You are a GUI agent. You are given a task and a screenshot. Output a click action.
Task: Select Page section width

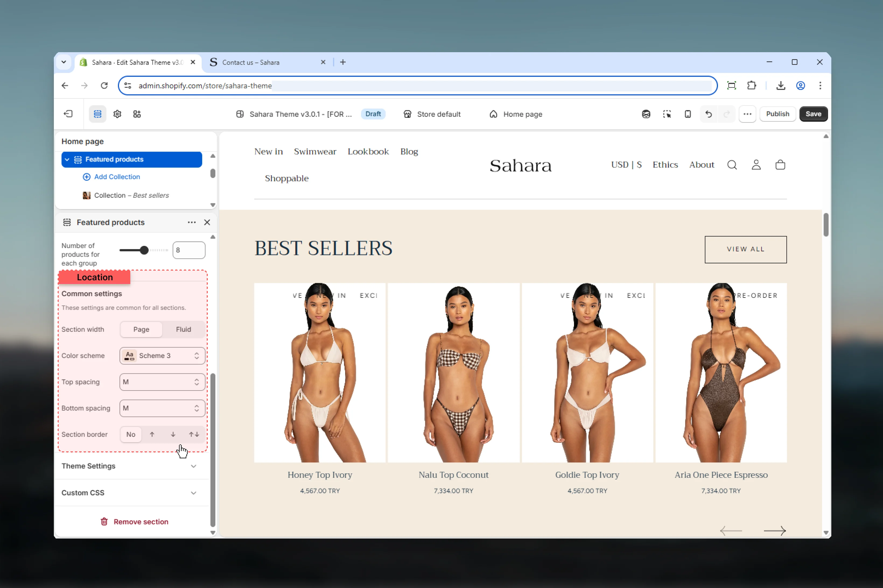142,329
